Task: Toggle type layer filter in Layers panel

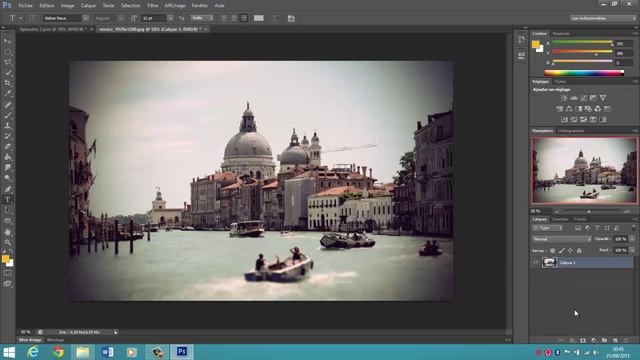Action: click(x=597, y=228)
